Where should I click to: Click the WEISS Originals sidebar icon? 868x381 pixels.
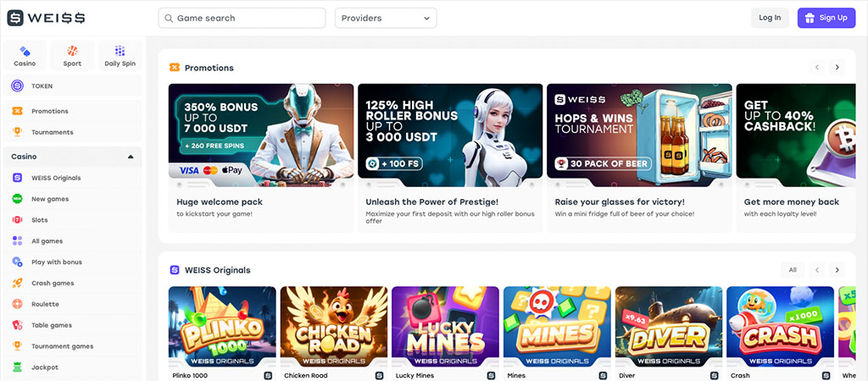(17, 178)
